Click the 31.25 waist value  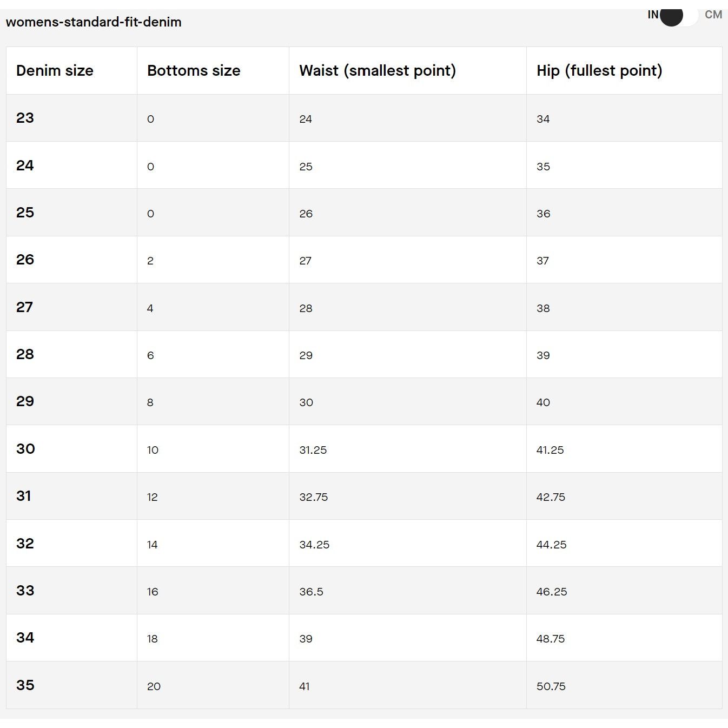[313, 450]
